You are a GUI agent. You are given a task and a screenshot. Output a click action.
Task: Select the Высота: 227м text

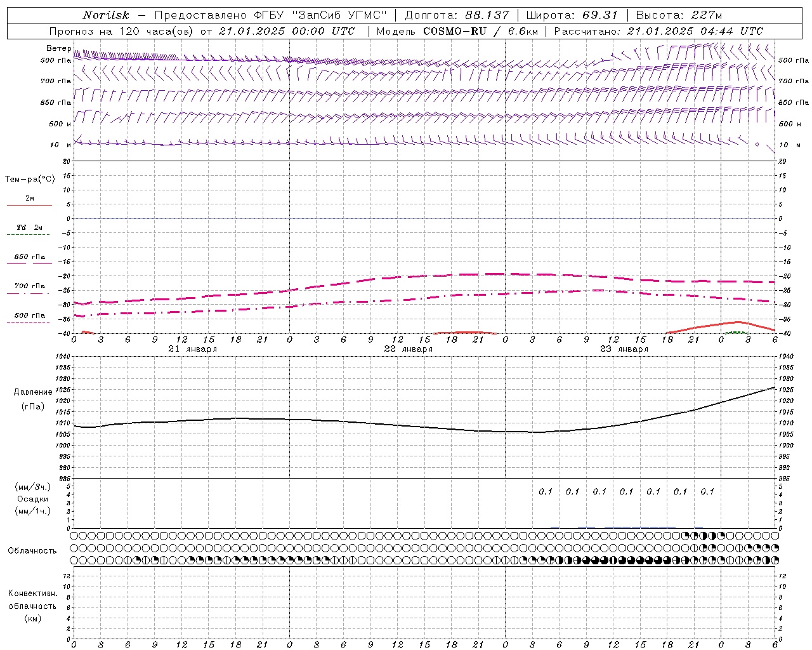point(678,15)
